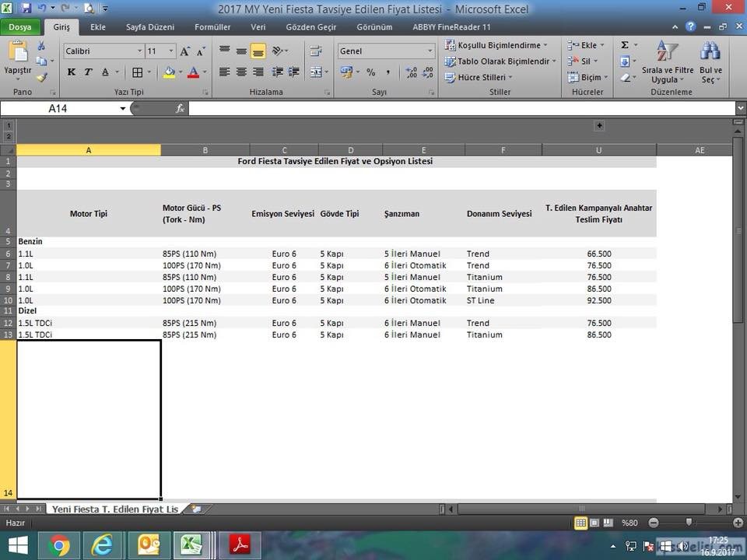This screenshot has height=560, width=747.
Task: Click the Merge and Center icon
Action: tap(316, 72)
